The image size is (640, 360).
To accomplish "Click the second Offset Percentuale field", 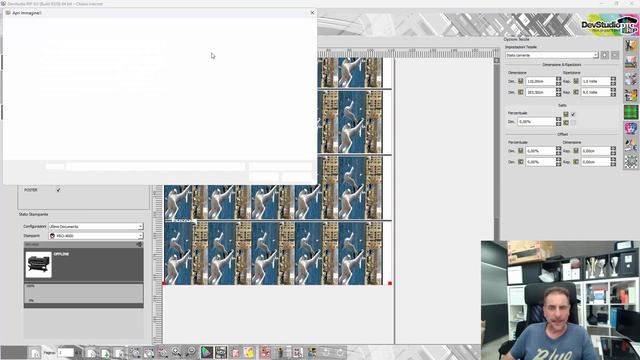I will click(540, 162).
